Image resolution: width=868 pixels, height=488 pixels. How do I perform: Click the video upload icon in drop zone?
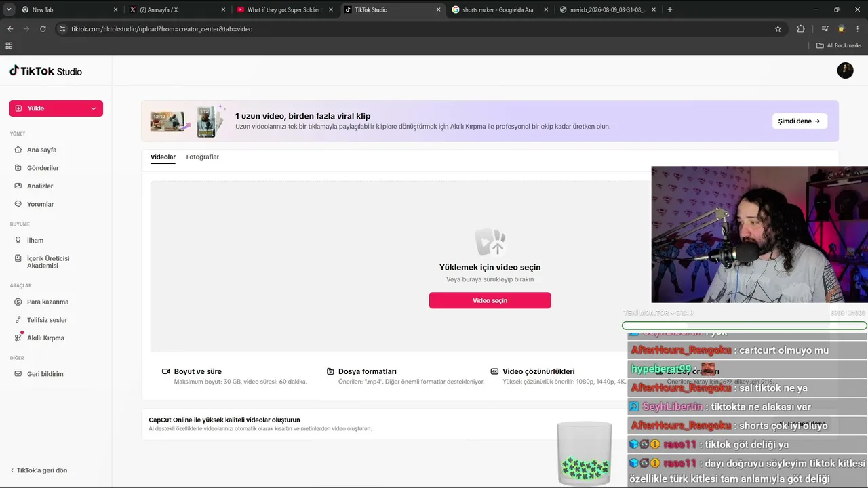point(490,242)
